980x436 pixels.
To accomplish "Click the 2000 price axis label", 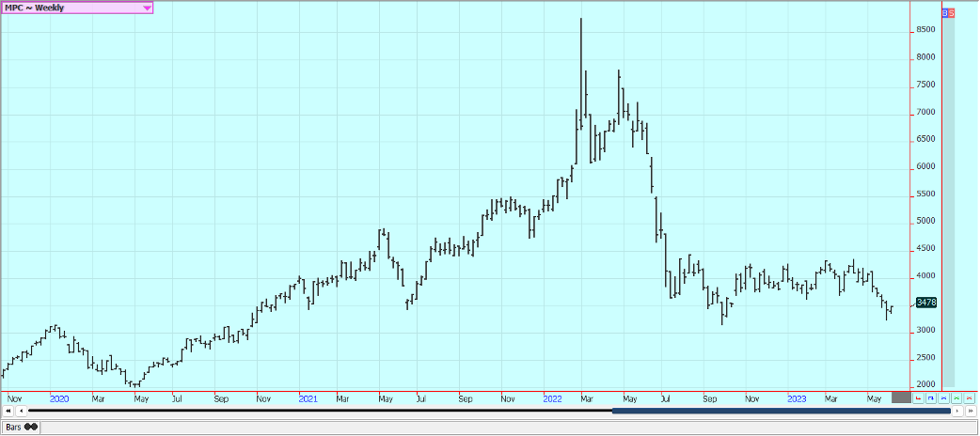I will [925, 384].
